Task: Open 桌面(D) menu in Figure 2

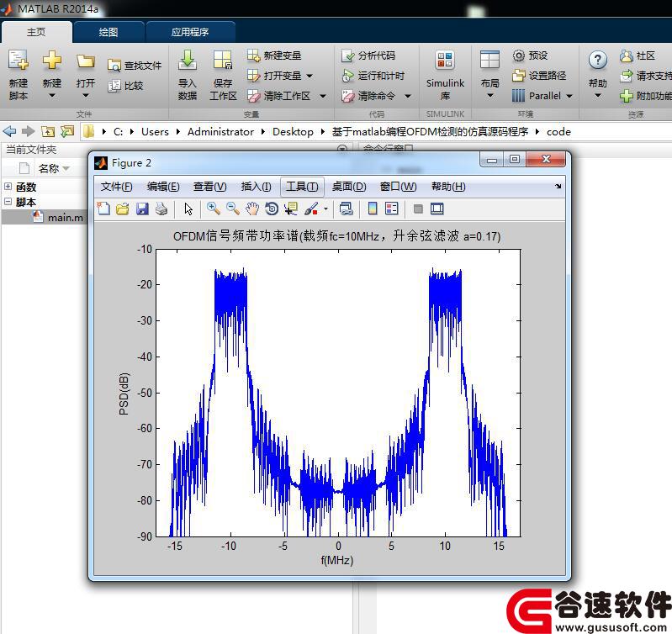Action: [x=349, y=187]
